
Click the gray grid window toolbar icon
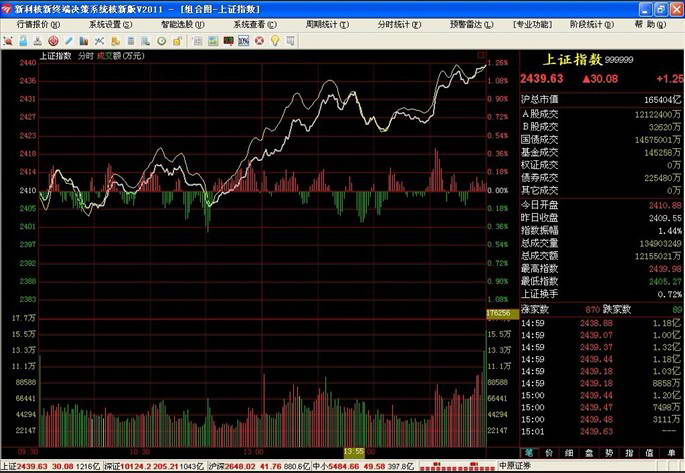pyautogui.click(x=197, y=41)
